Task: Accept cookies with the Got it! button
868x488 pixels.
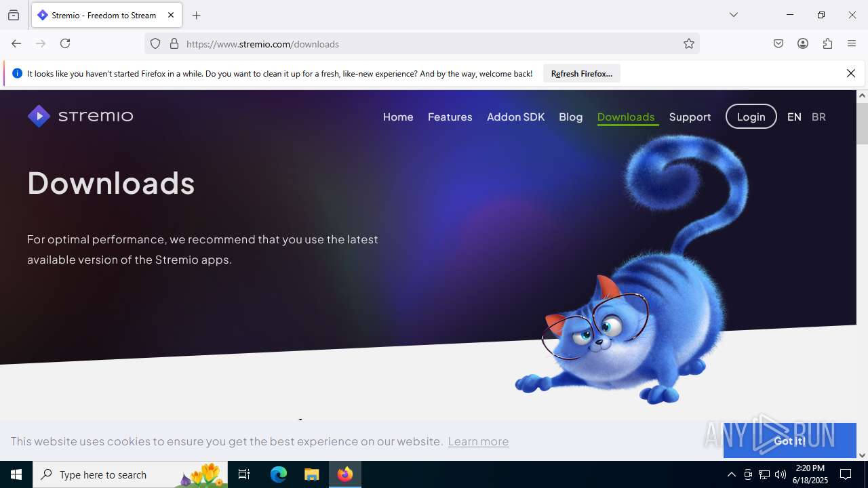Action: 789,441
